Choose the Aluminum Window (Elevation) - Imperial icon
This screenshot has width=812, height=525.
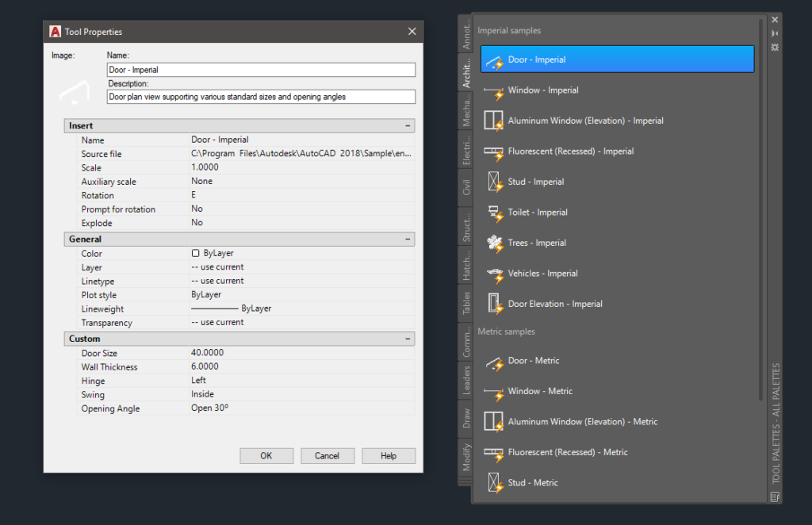[x=495, y=121]
